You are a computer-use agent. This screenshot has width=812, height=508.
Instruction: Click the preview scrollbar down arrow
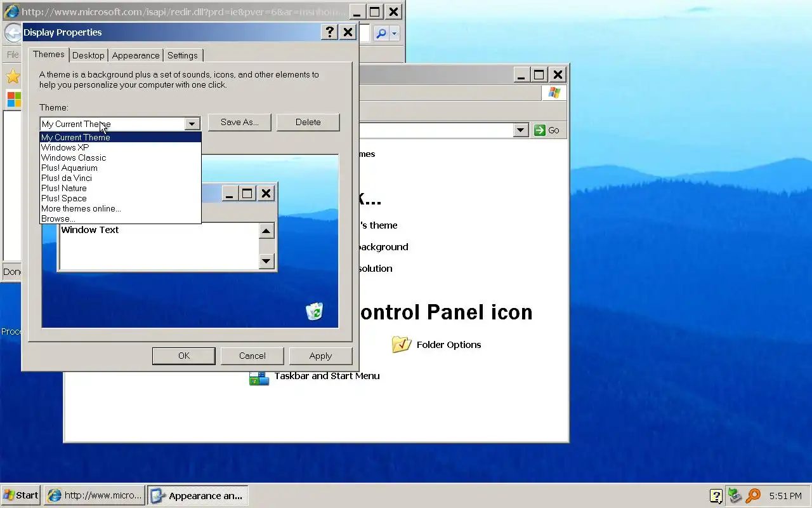tap(266, 260)
